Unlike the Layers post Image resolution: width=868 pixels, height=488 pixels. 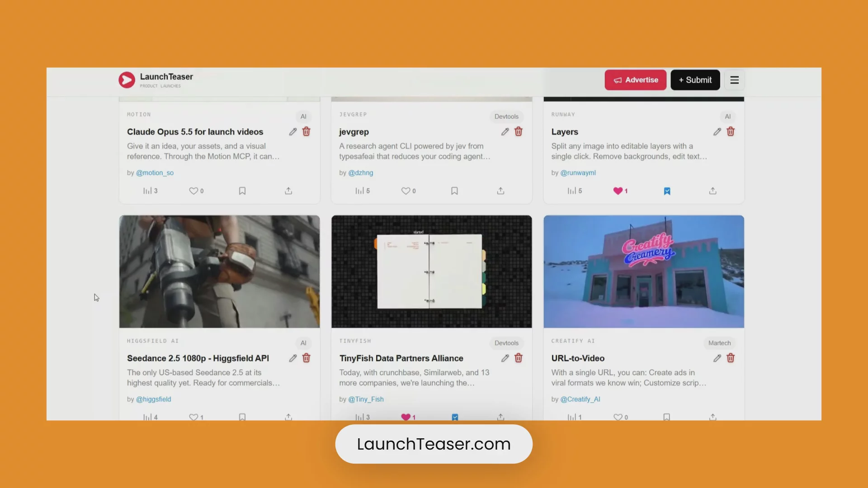point(620,191)
